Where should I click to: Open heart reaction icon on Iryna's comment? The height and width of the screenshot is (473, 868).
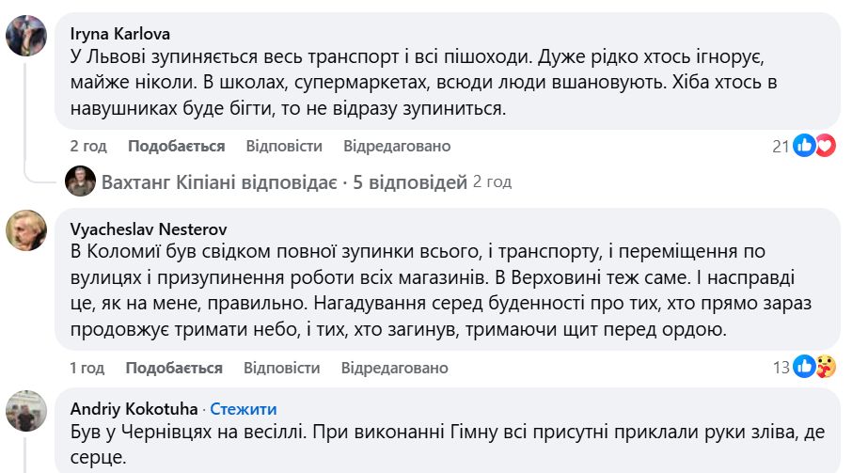[x=824, y=146]
